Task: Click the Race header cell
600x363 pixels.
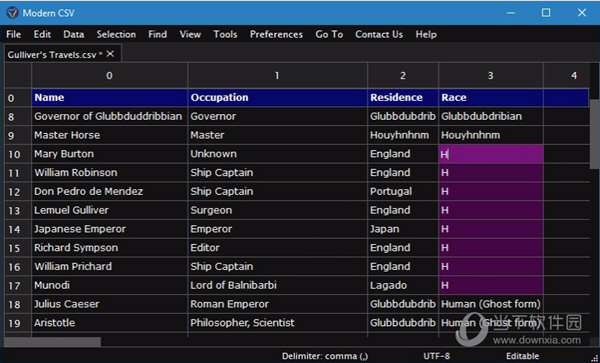Action: tap(491, 98)
